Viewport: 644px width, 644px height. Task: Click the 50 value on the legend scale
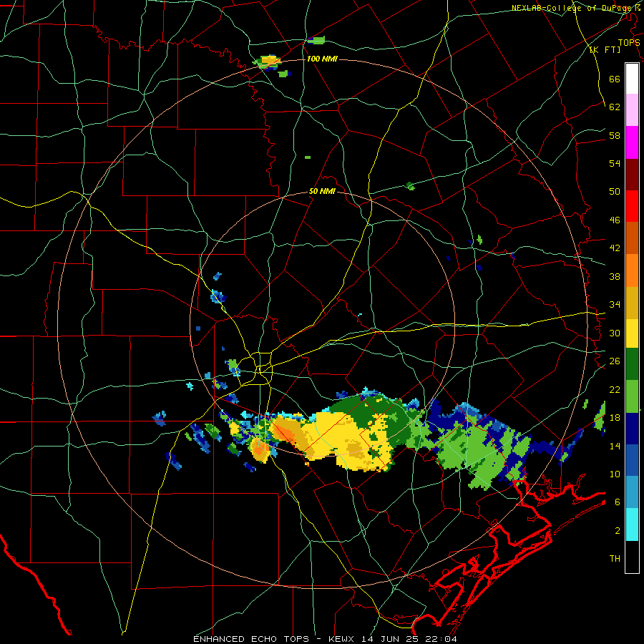coord(615,192)
